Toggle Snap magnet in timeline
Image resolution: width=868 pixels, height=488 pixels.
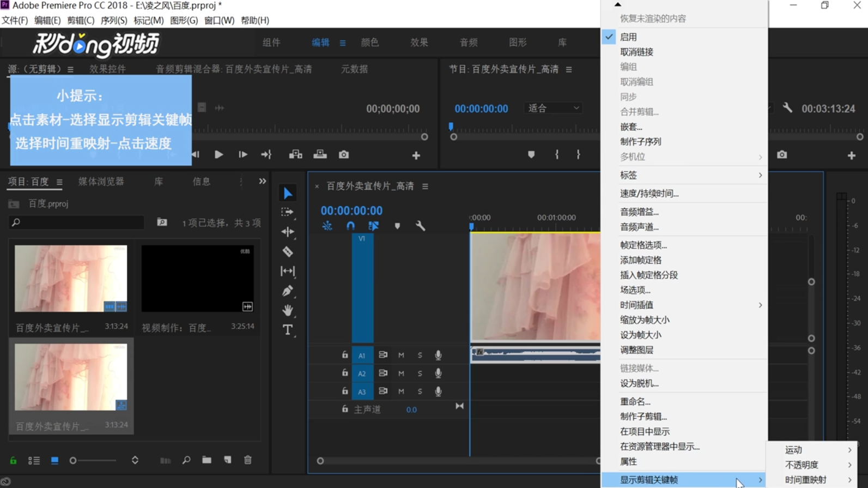(x=350, y=226)
